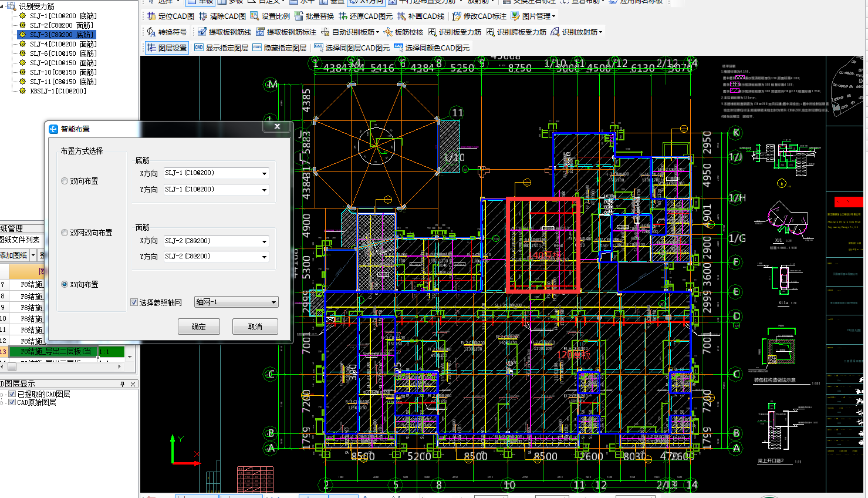
Task: Select drawing list row number 7
Action: [x=3, y=284]
